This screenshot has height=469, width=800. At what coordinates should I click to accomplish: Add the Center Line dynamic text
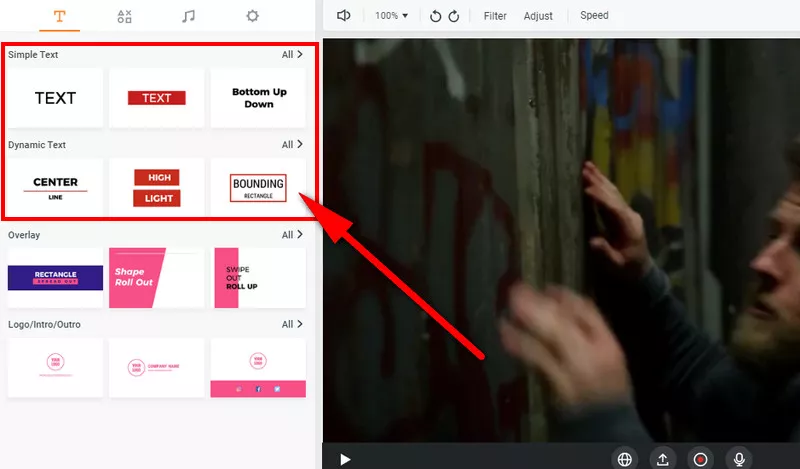pos(55,188)
